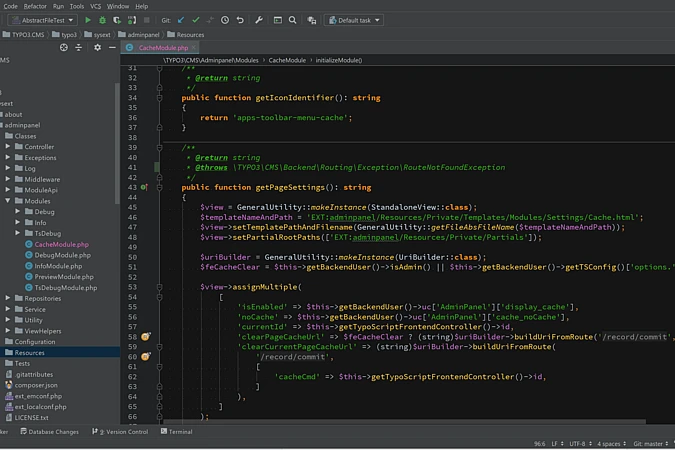Click the project panel gear icon
Screen dimensions: 675x450
pyautogui.click(x=97, y=47)
